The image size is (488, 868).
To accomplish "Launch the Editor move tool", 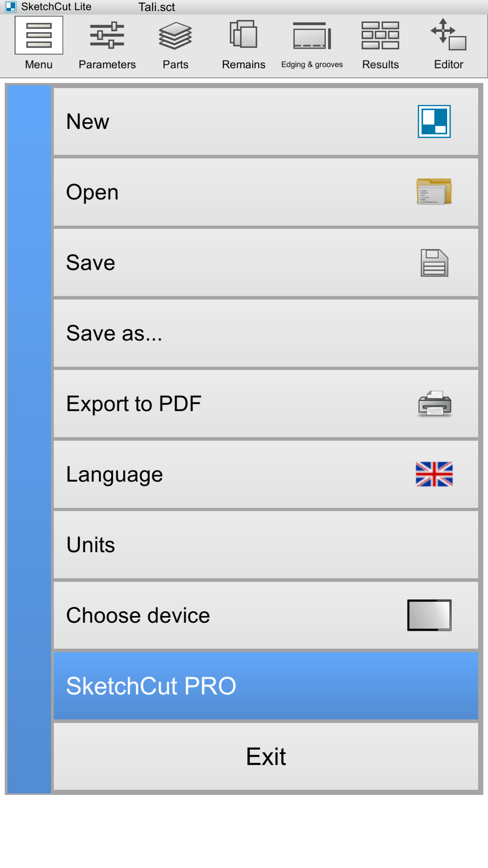I will coord(448,34).
